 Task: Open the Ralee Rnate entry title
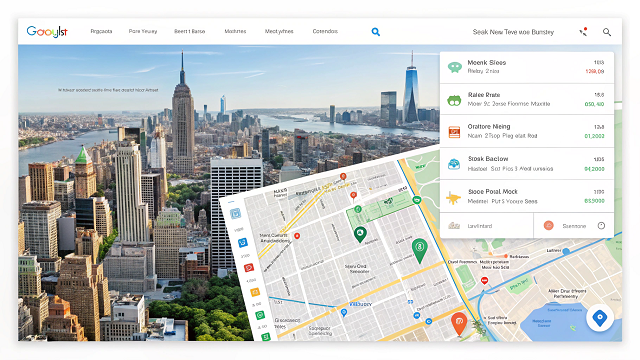point(484,95)
